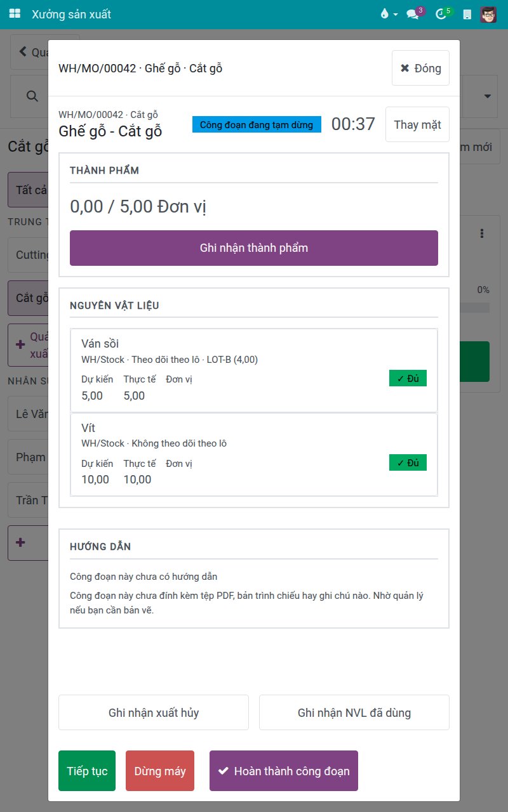Click Ghi nhận xuất hủy button

pyautogui.click(x=154, y=712)
